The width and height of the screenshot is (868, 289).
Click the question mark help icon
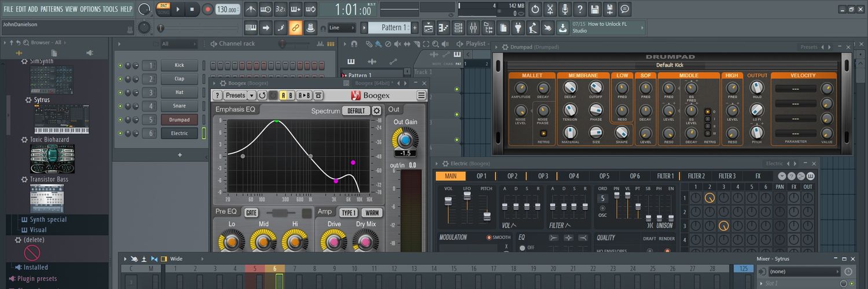[580, 9]
